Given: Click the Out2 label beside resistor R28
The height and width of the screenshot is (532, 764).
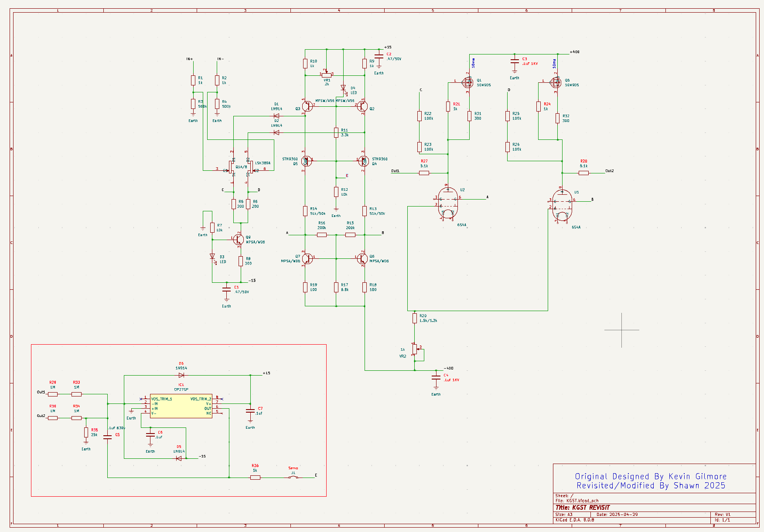Looking at the screenshot, I should (609, 171).
